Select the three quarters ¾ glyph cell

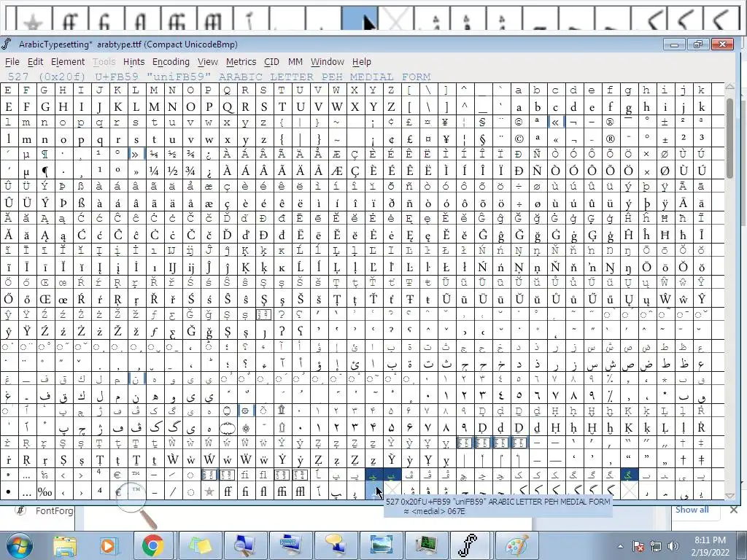[190, 171]
